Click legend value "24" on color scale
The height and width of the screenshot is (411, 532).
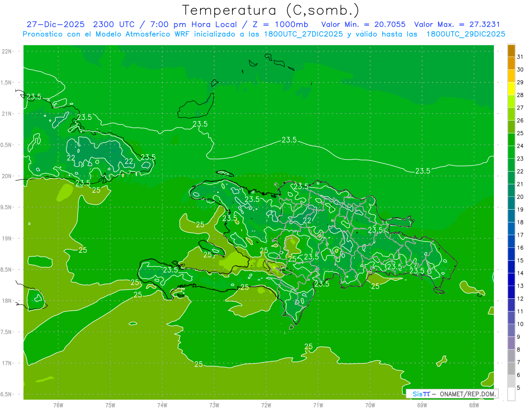(x=520, y=146)
